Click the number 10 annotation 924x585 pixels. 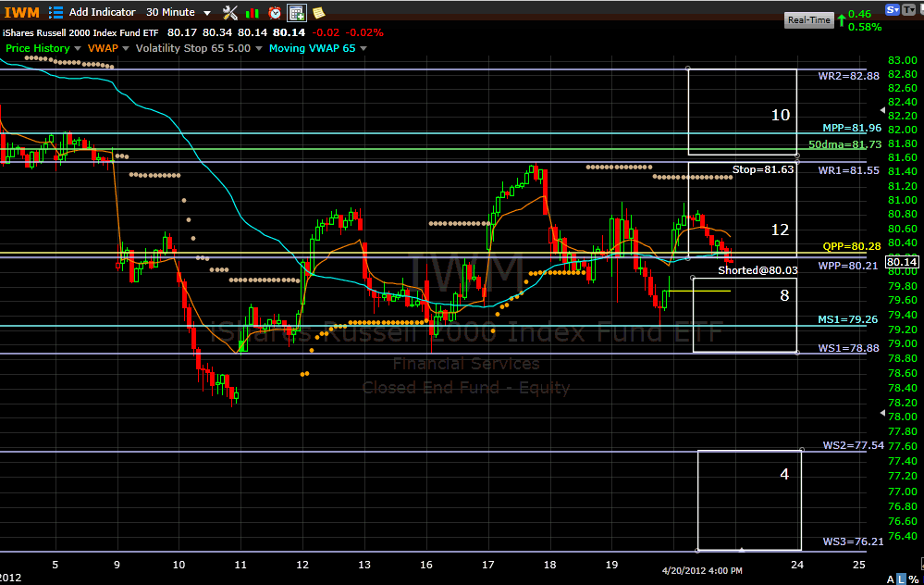781,115
